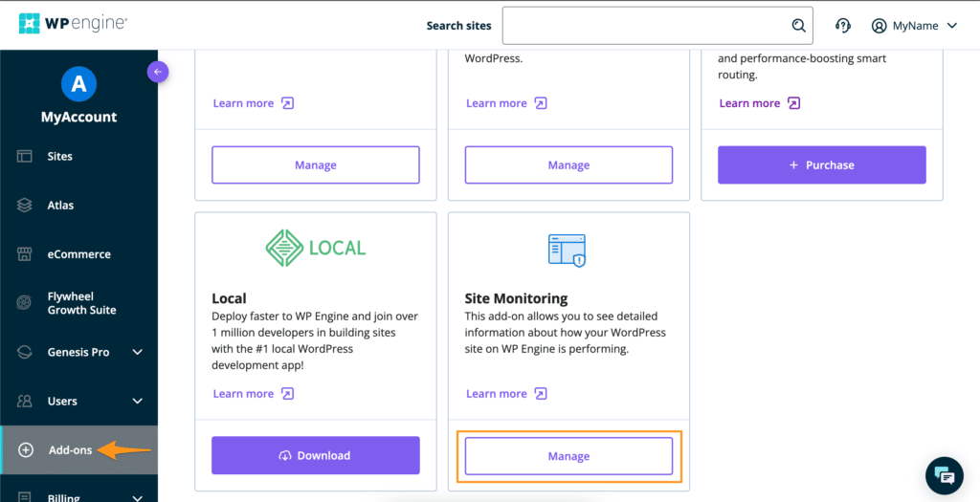The height and width of the screenshot is (502, 980).
Task: Select eCommerce in the sidebar
Action: (x=78, y=254)
